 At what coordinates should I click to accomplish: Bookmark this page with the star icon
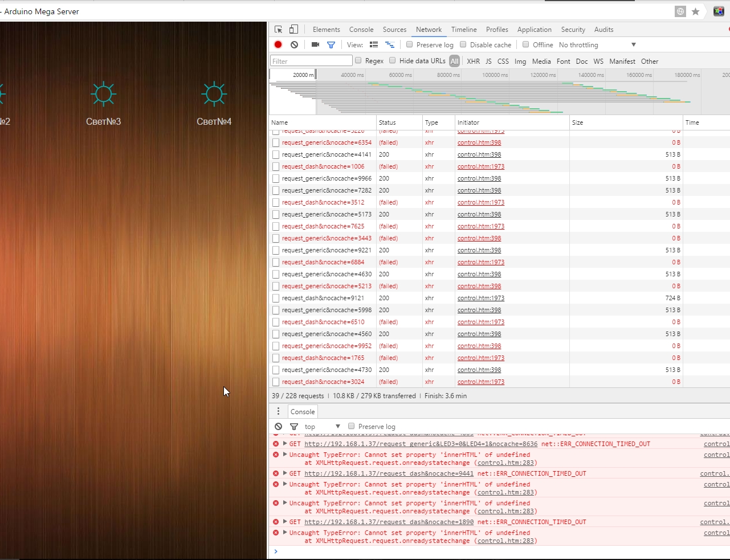pyautogui.click(x=695, y=11)
